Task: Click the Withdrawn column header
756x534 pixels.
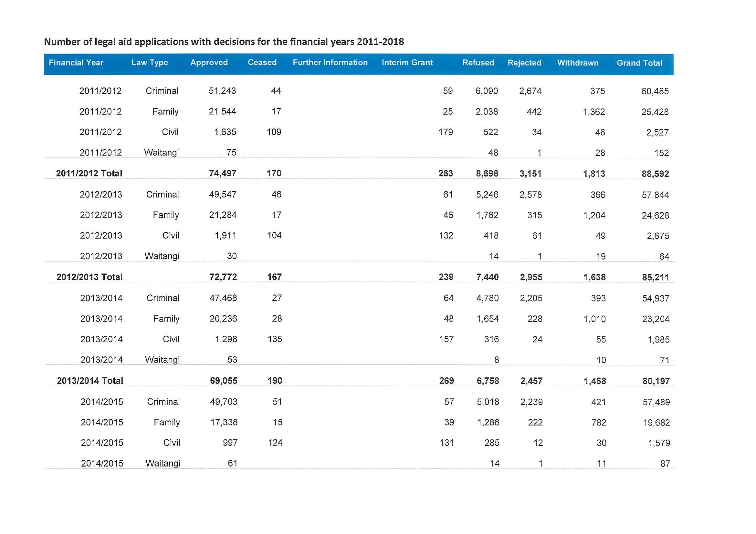Action: [578, 63]
